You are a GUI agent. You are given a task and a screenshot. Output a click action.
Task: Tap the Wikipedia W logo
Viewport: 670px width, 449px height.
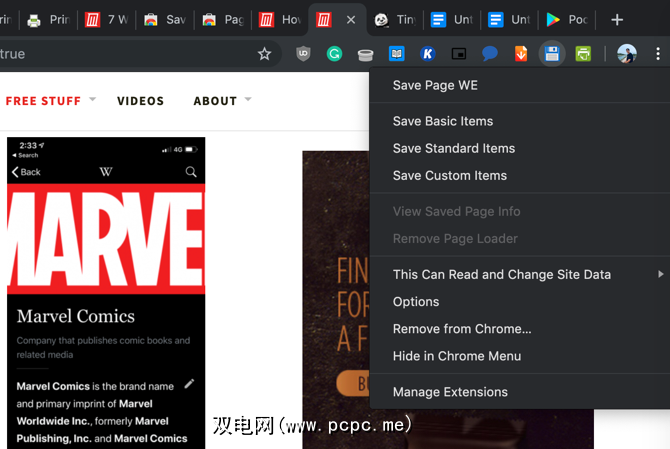point(106,172)
